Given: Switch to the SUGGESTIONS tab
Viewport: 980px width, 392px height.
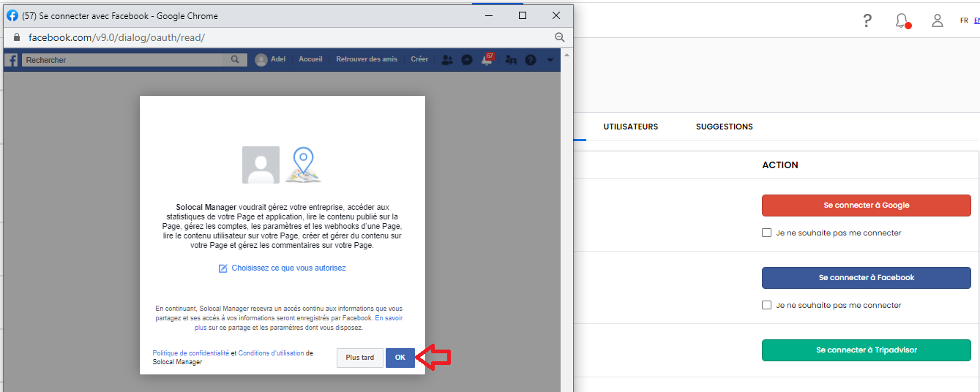Looking at the screenshot, I should [x=725, y=127].
